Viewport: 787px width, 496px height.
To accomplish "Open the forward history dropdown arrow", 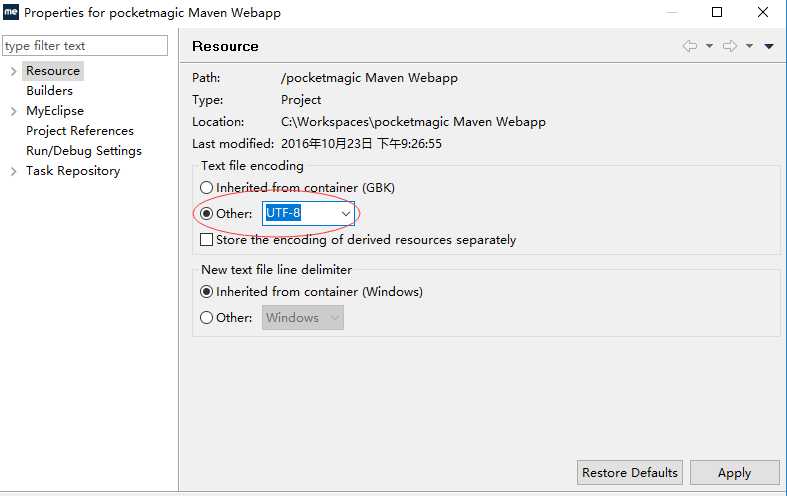I will click(x=749, y=46).
